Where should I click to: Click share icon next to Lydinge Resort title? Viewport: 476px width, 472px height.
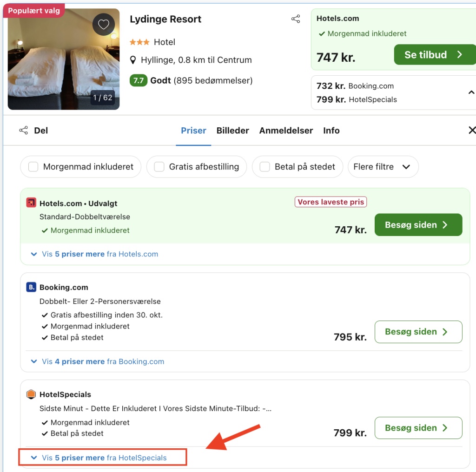[296, 19]
